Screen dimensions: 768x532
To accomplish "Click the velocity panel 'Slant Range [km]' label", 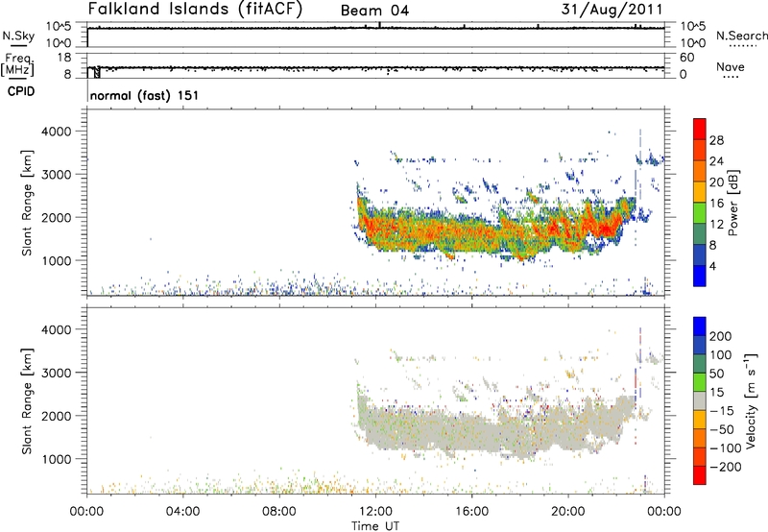I will 27,401.
